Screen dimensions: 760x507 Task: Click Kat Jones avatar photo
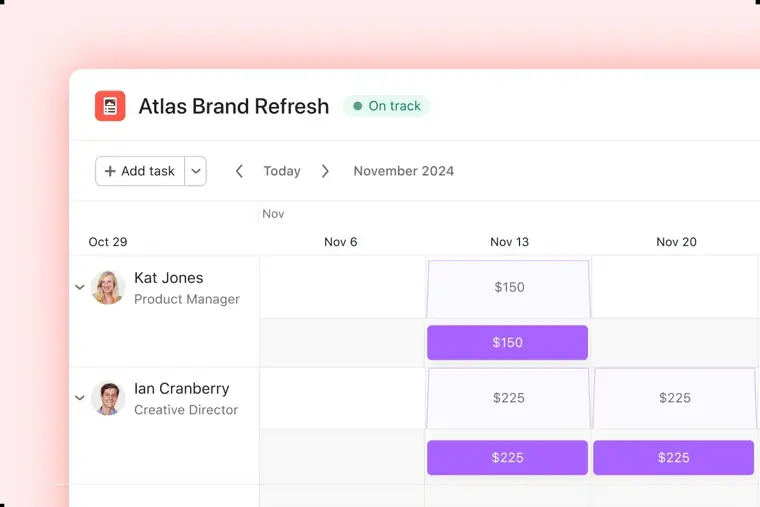(108, 287)
